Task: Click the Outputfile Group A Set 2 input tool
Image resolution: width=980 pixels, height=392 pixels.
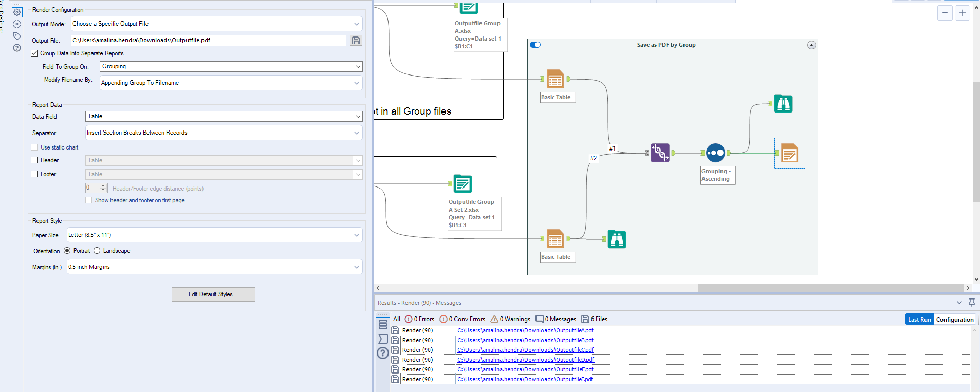Action: click(463, 184)
